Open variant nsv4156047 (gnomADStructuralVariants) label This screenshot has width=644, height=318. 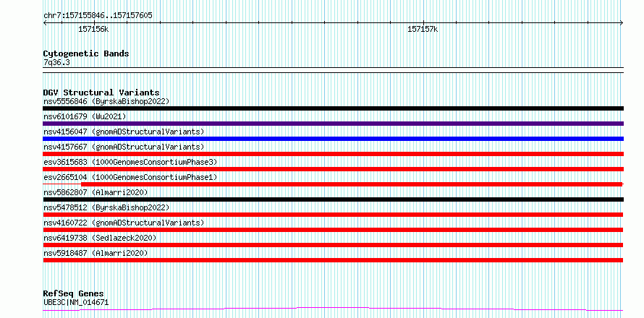pos(124,132)
